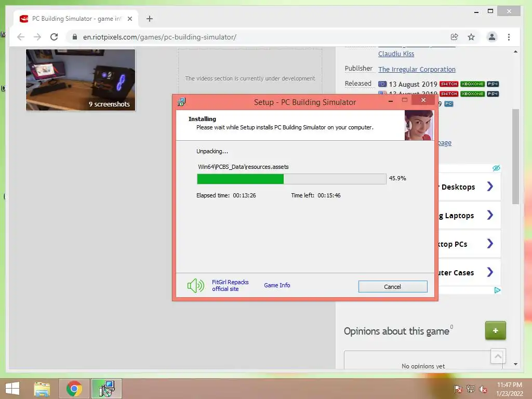Click the EU flag release icon
Viewport: 532px width, 399px height.
click(x=382, y=84)
